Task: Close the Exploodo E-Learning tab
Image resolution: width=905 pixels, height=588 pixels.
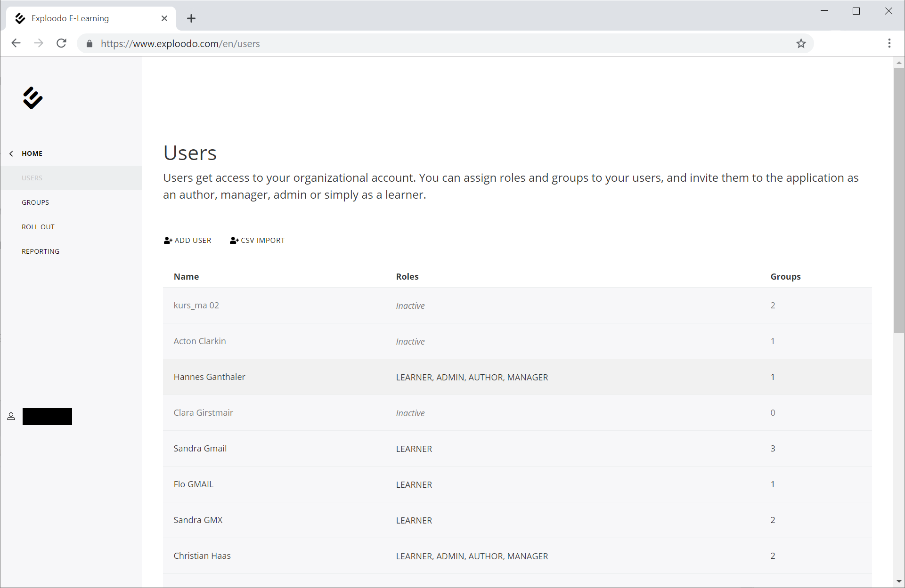Action: [x=164, y=18]
